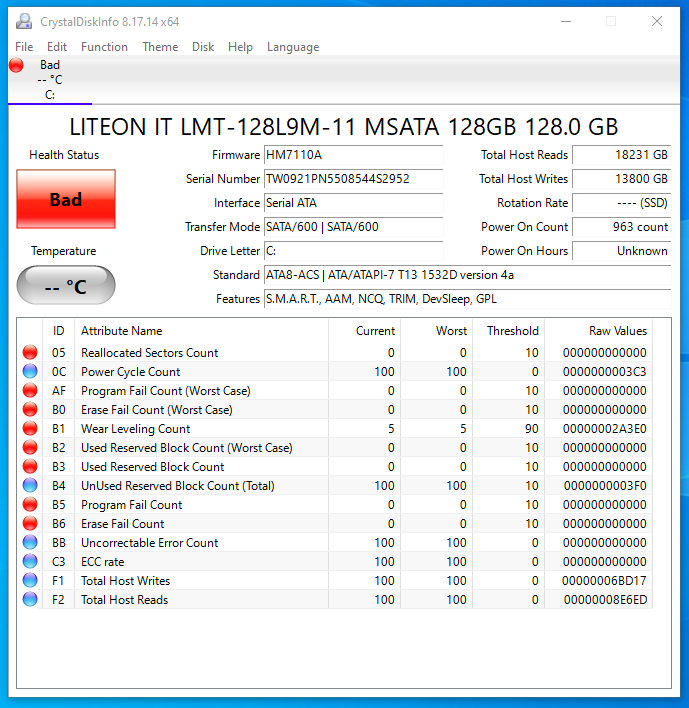Click the blue icon beside Uncorrectable Error Count
Screen dimensions: 689x708
[x=30, y=543]
